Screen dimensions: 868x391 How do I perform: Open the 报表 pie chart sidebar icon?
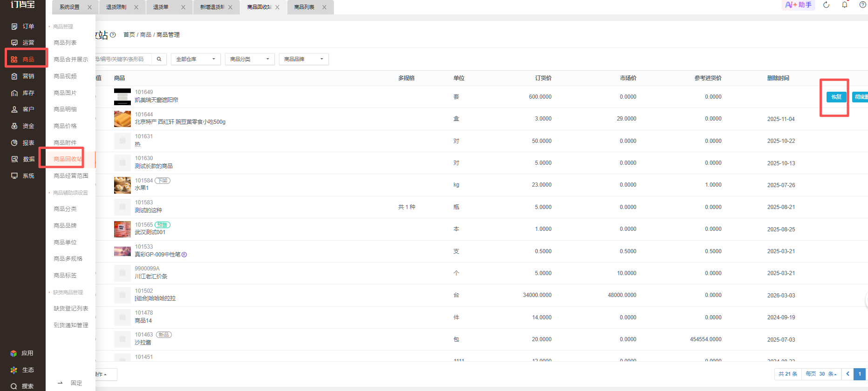click(x=14, y=143)
